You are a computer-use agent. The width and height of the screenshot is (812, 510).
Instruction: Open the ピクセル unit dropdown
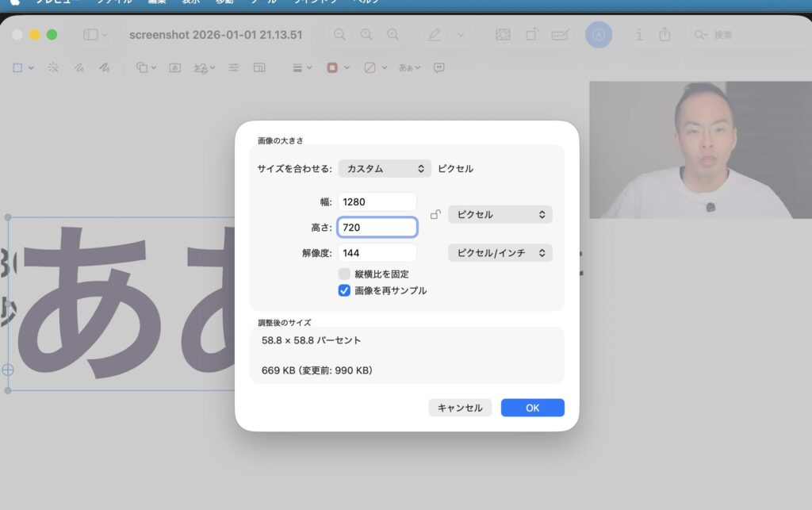pyautogui.click(x=500, y=214)
